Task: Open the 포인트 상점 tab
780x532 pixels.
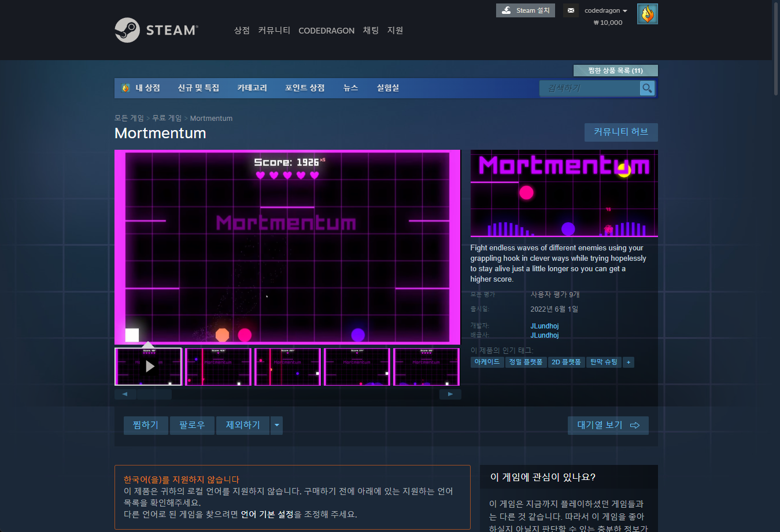Action: pos(305,88)
